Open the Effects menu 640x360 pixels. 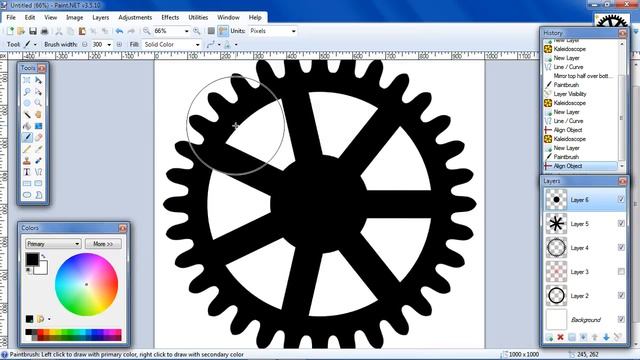click(x=170, y=18)
